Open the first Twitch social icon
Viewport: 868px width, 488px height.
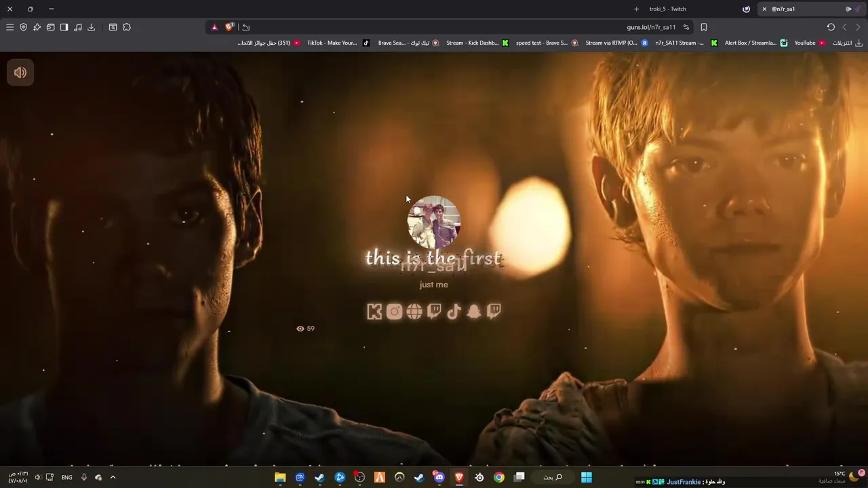434,311
